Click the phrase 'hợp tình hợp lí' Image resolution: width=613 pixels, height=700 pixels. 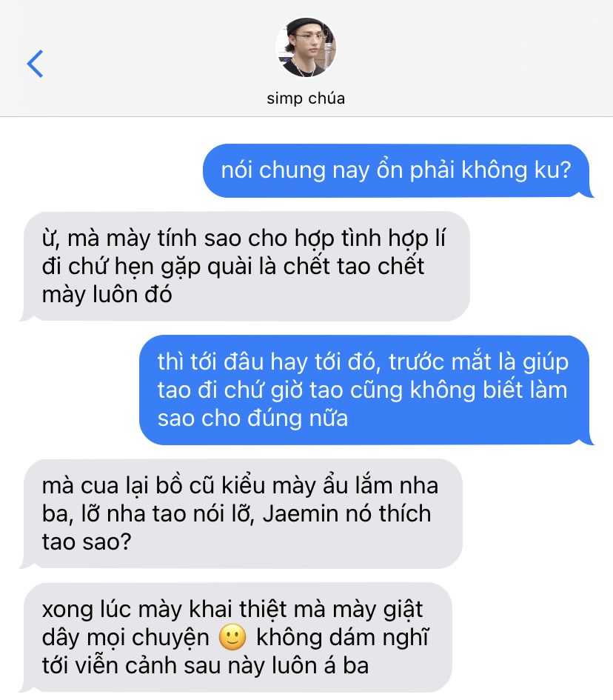tap(370, 239)
